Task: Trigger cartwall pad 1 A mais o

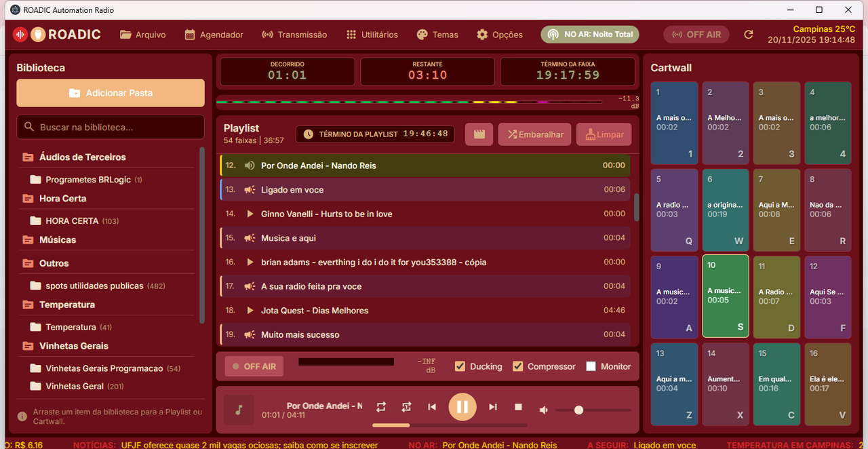Action: point(675,123)
